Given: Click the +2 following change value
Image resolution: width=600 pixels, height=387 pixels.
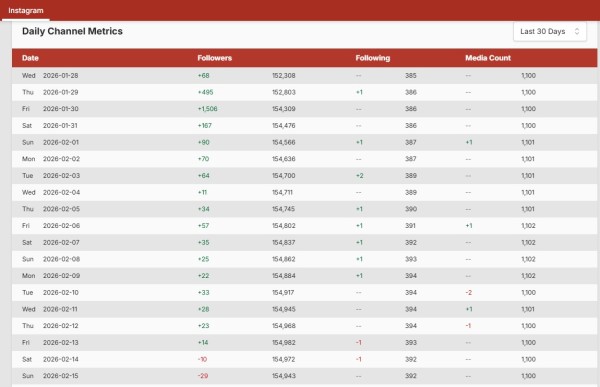Looking at the screenshot, I should 359,176.
